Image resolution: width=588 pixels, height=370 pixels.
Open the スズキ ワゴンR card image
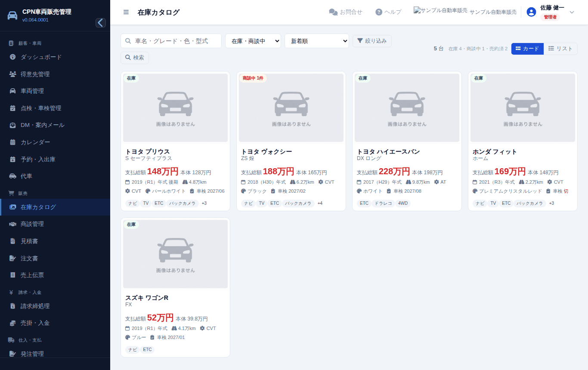tap(175, 254)
